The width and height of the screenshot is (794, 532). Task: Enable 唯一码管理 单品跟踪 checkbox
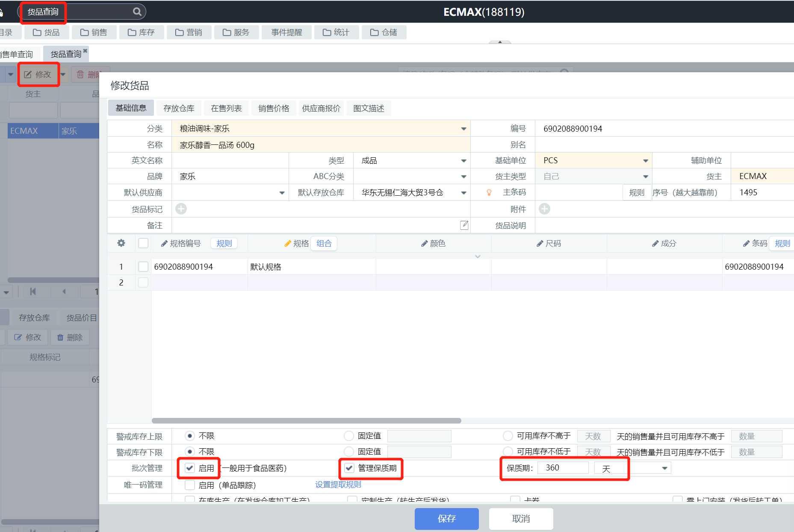coord(190,485)
